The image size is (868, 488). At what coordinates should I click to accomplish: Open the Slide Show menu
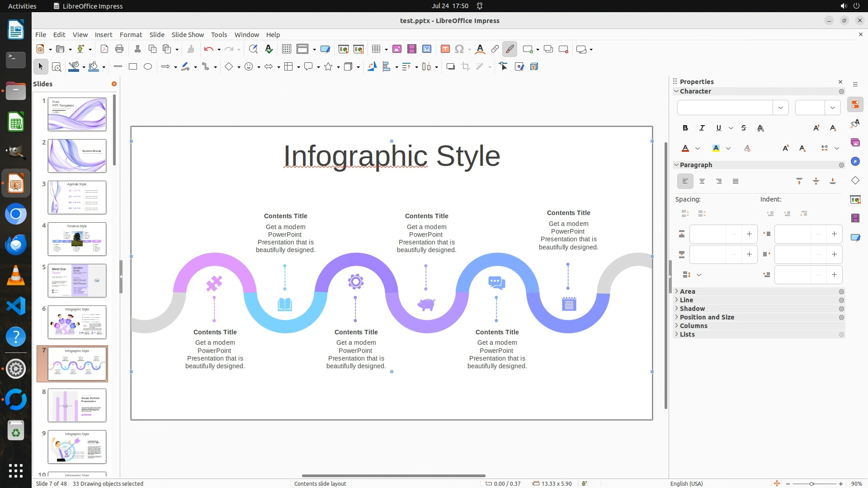tap(188, 35)
